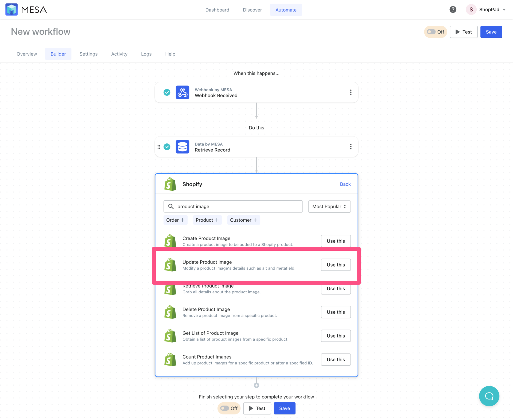This screenshot has width=513, height=420.
Task: Open the Discover navigation item
Action: pos(252,10)
